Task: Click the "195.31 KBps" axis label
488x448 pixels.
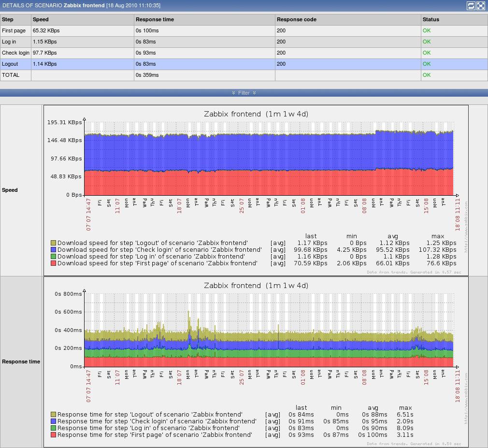Action: tap(64, 122)
